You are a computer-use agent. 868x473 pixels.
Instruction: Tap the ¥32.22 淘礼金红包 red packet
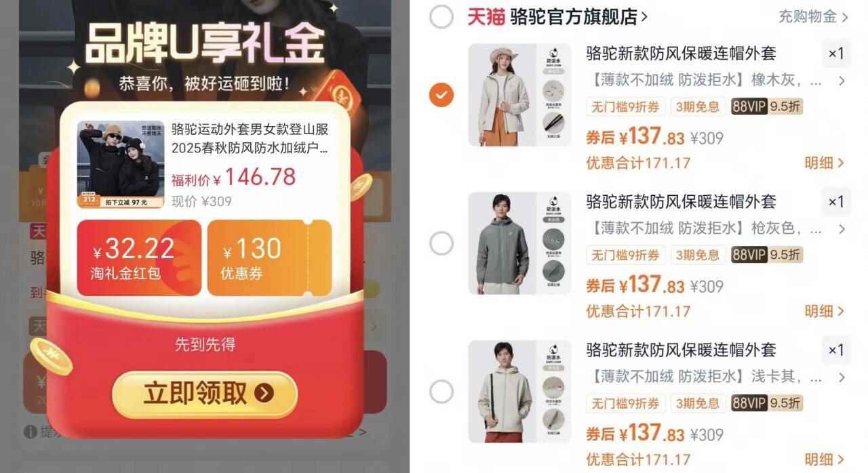tap(139, 258)
